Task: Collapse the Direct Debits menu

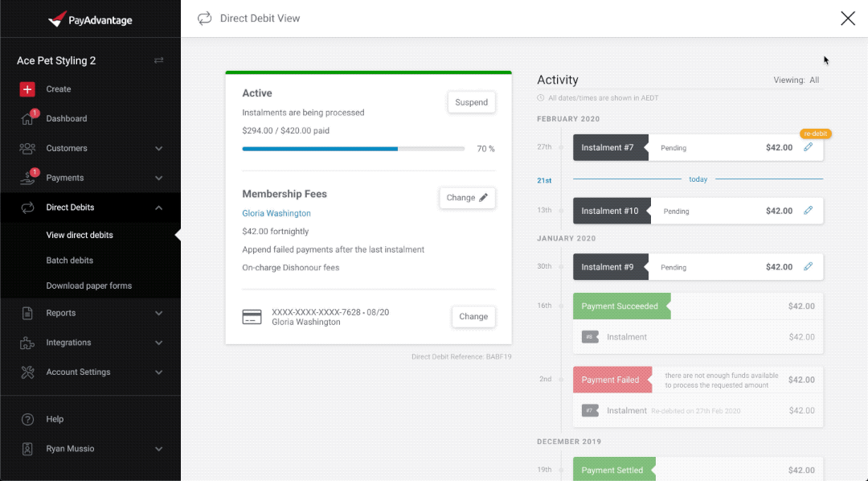Action: (158, 208)
